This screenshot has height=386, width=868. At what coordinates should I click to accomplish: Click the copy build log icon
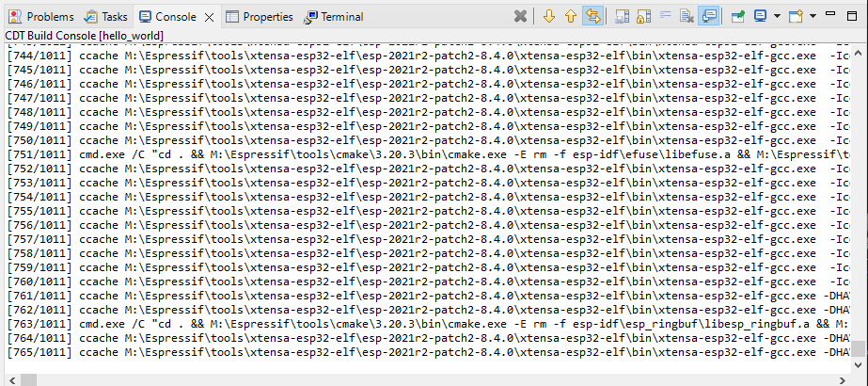tap(623, 17)
